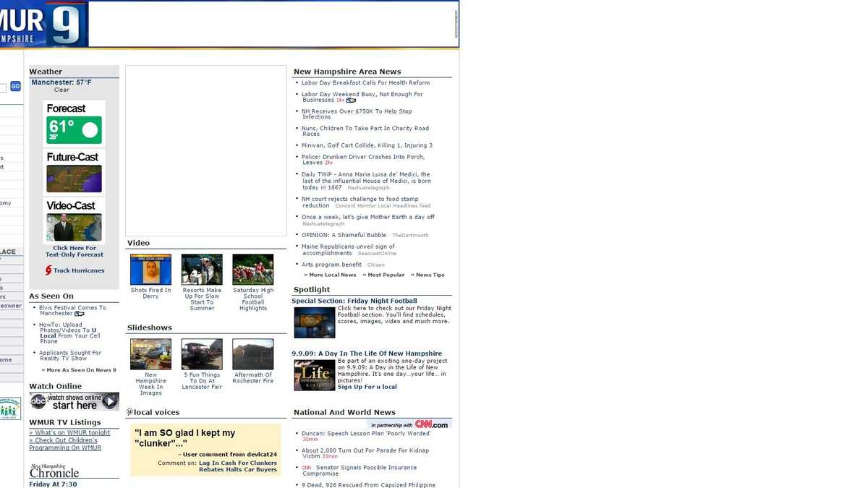Click the green 61° Forecast graphic
The height and width of the screenshot is (488, 868).
pyautogui.click(x=74, y=128)
